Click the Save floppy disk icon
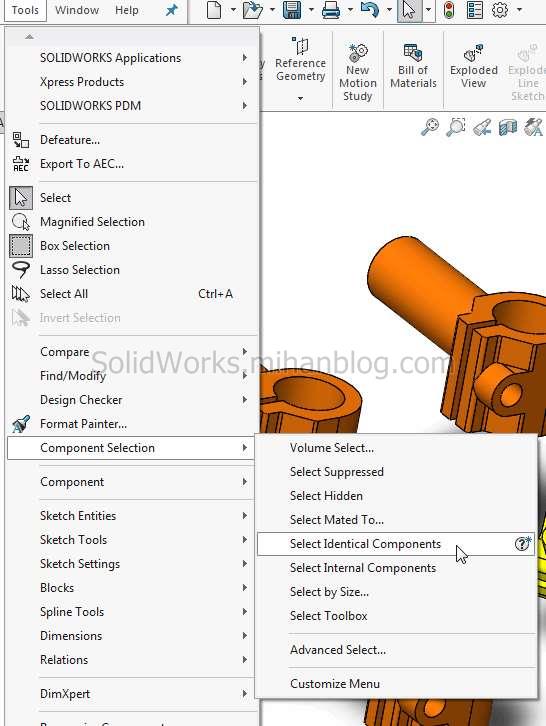Viewport: 546px width, 726px height. [x=291, y=10]
